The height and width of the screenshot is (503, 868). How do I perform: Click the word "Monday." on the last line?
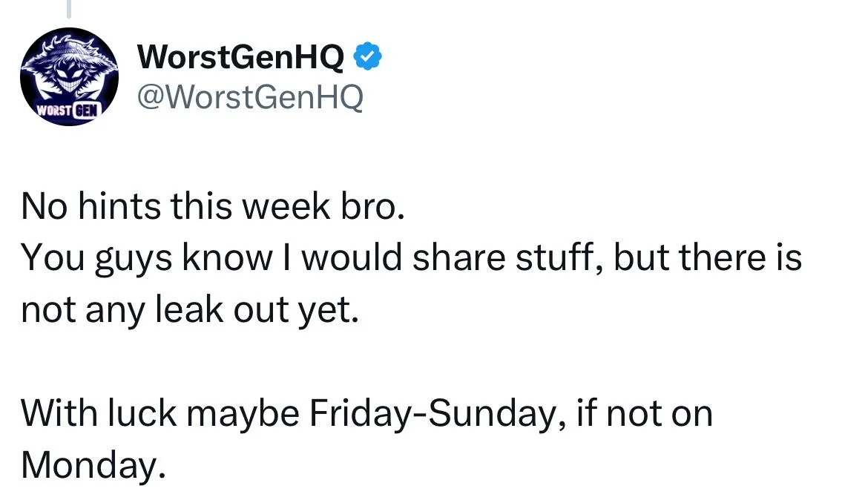[x=91, y=464]
